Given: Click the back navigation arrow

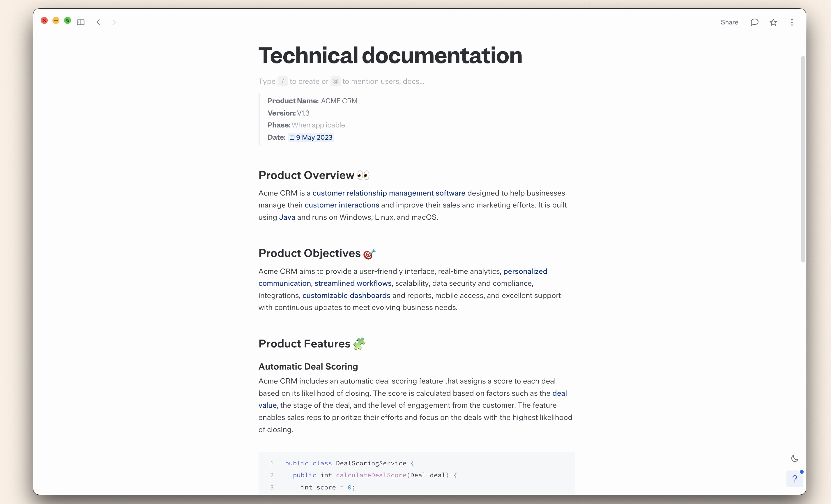Looking at the screenshot, I should (x=98, y=22).
